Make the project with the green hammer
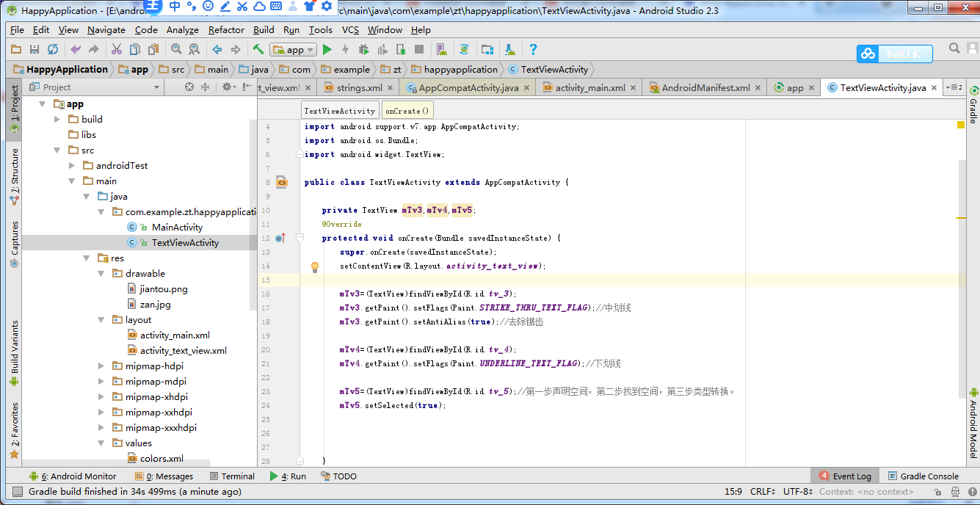 click(x=258, y=49)
